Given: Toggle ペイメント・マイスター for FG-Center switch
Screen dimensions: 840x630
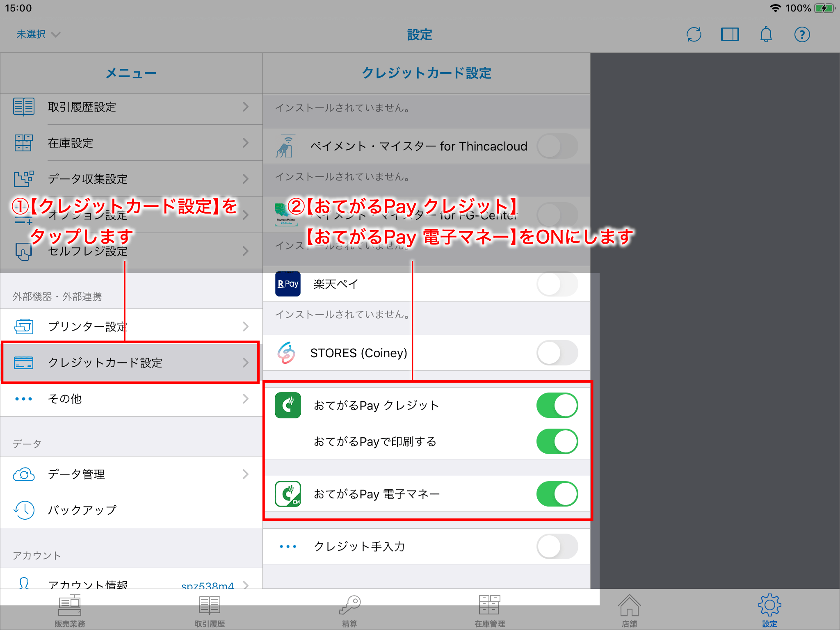Looking at the screenshot, I should (557, 215).
